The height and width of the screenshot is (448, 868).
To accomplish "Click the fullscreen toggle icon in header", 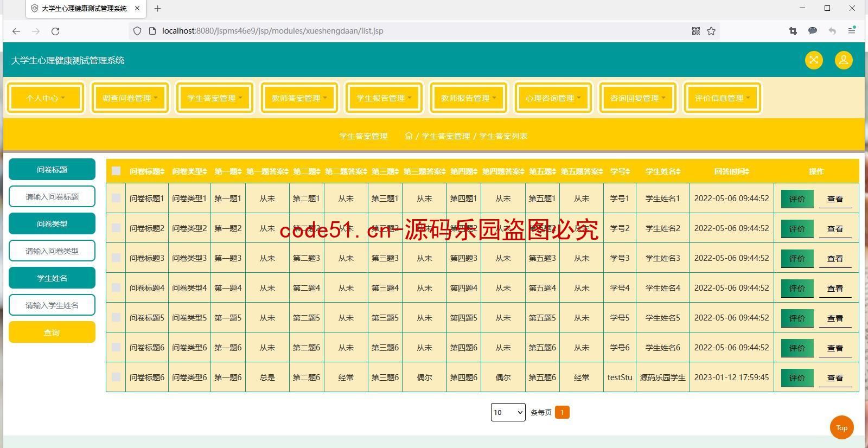I will point(814,60).
